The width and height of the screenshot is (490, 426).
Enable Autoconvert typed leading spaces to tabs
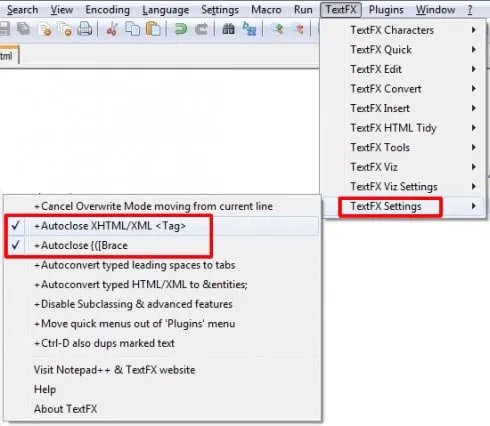(161, 265)
